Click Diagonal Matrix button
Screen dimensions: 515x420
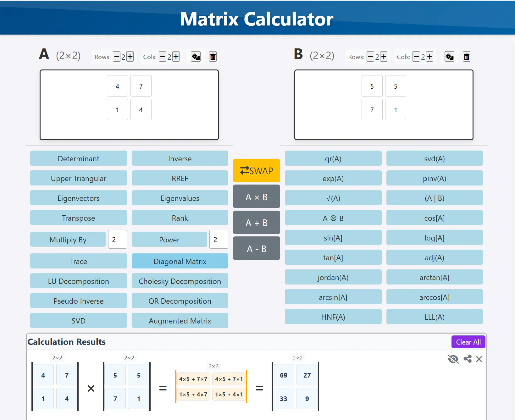(x=180, y=261)
